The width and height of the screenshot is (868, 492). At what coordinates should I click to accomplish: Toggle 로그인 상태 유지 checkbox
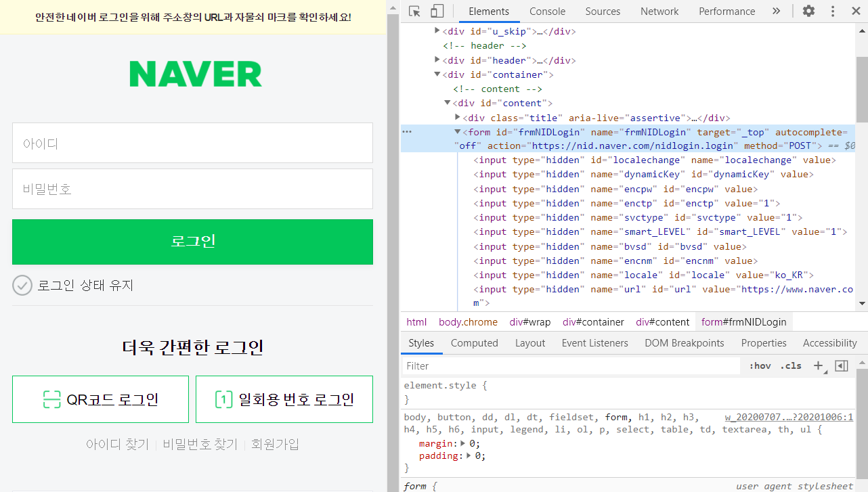[x=22, y=285]
